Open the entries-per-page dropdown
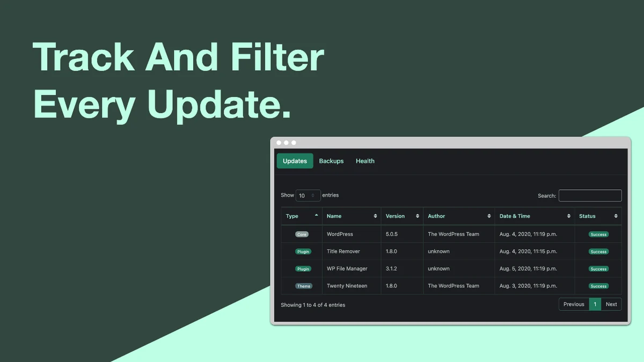The image size is (644, 362). click(x=308, y=196)
